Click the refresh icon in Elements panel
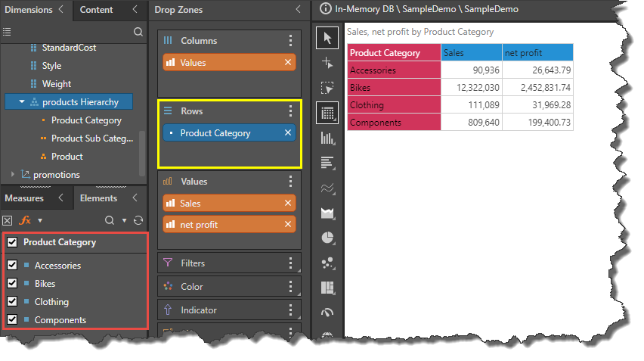The width and height of the screenshot is (644, 361). click(138, 220)
